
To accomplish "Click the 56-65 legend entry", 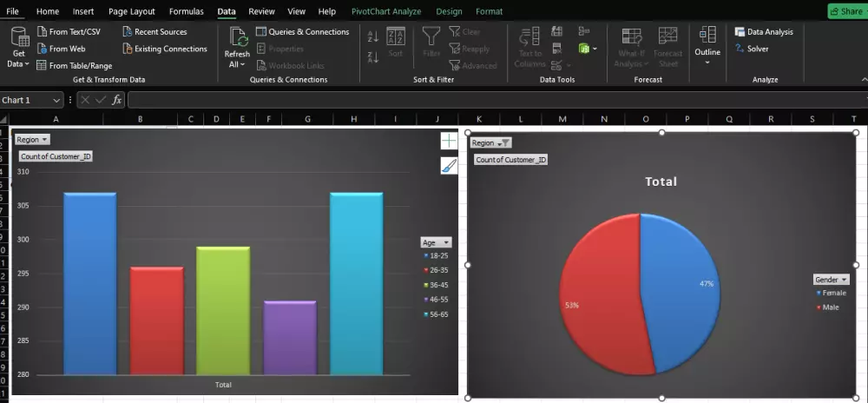I will click(437, 314).
